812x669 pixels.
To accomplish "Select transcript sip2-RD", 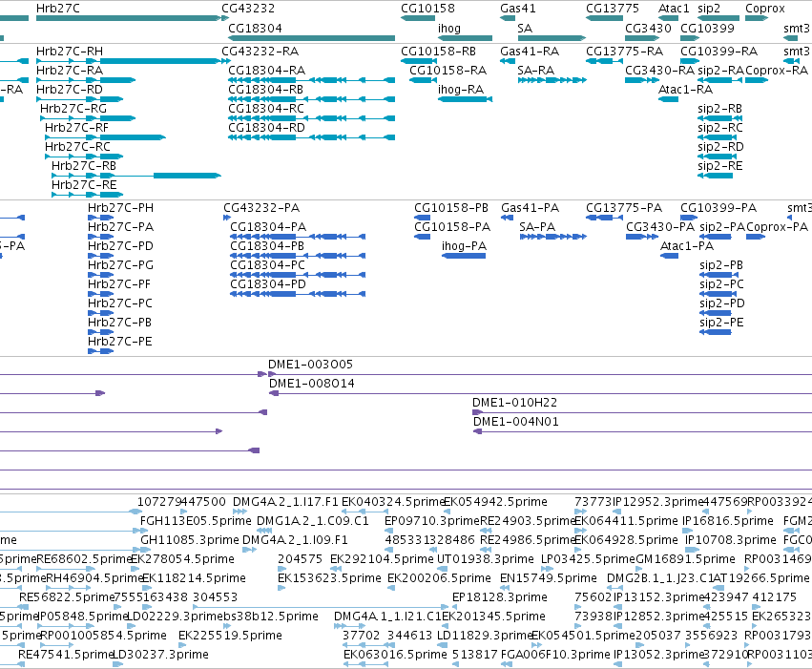I will point(717,157).
